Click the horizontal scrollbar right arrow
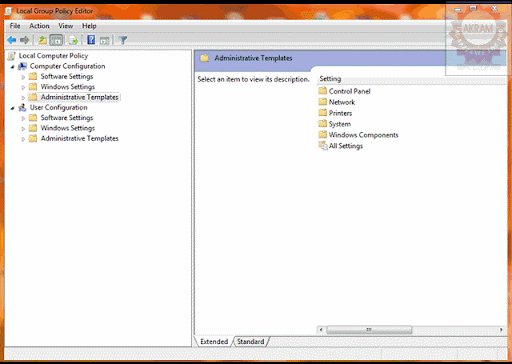512x364 pixels. coord(501,330)
